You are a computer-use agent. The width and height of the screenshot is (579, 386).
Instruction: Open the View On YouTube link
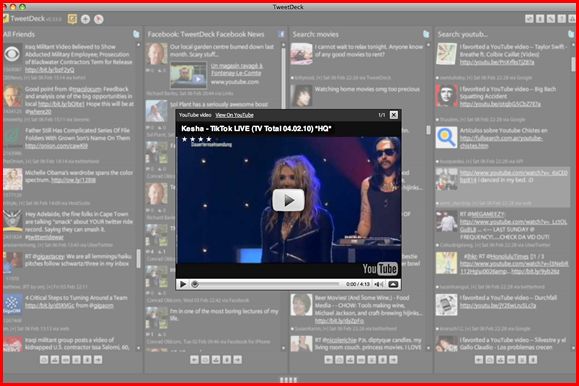point(234,115)
